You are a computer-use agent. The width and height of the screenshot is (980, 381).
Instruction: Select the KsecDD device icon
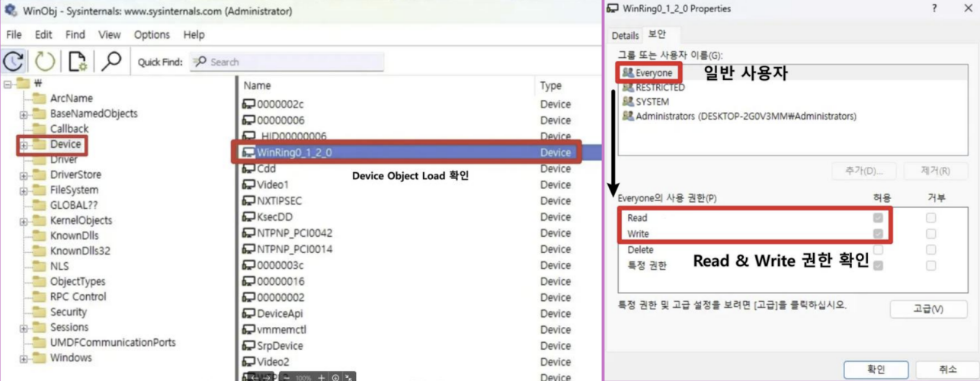pyautogui.click(x=248, y=217)
